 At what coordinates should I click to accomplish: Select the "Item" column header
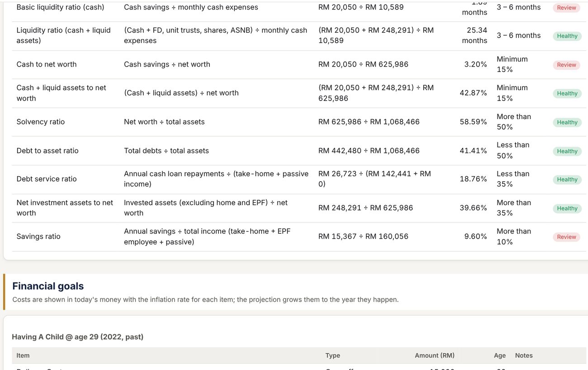[x=23, y=356]
